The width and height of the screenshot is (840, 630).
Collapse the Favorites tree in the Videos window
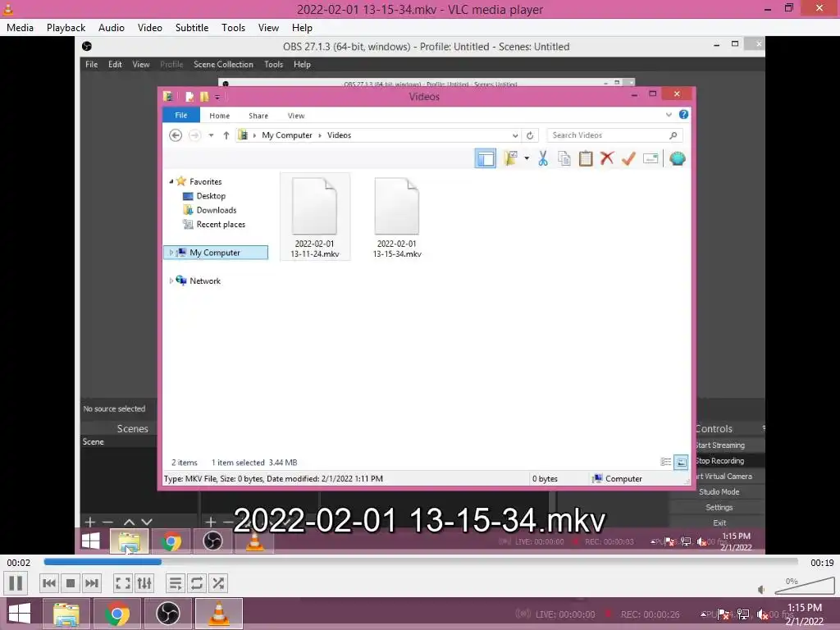tap(171, 181)
